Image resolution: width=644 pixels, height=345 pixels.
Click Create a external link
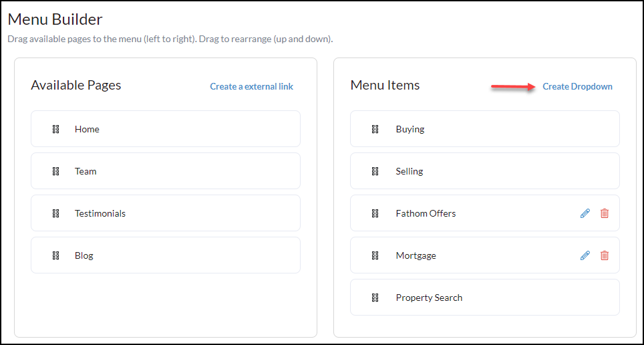(x=251, y=86)
